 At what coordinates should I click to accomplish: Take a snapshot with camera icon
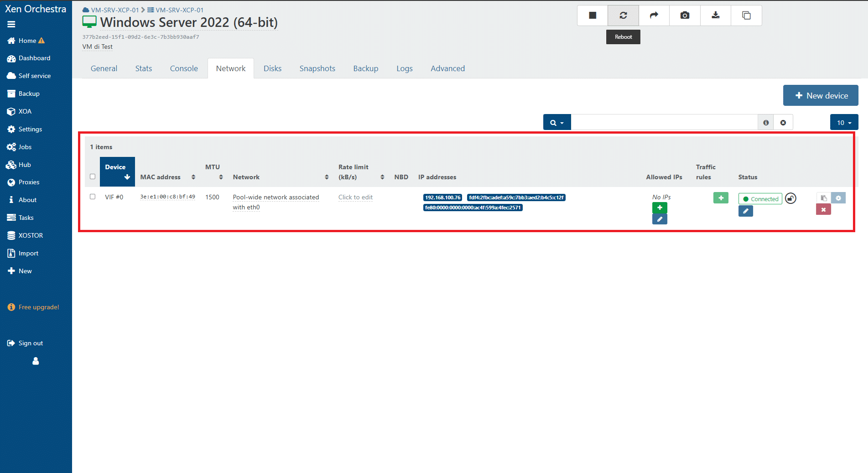(x=685, y=16)
